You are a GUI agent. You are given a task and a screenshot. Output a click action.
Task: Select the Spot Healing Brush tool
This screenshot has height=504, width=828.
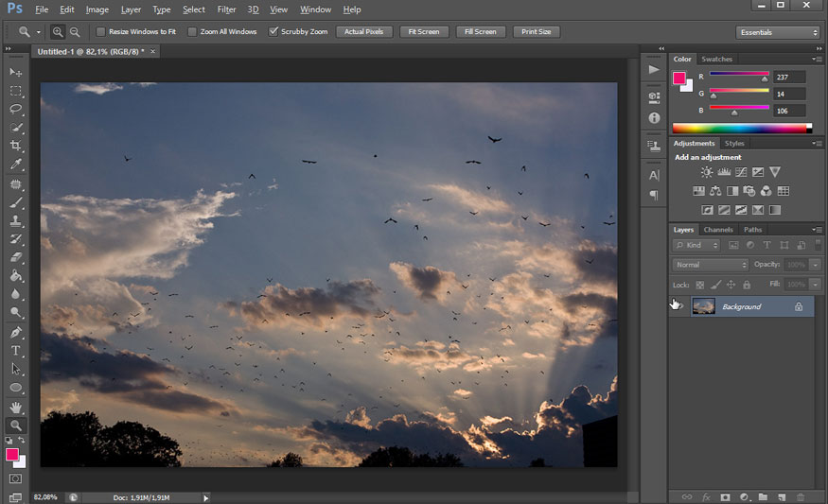click(x=15, y=184)
